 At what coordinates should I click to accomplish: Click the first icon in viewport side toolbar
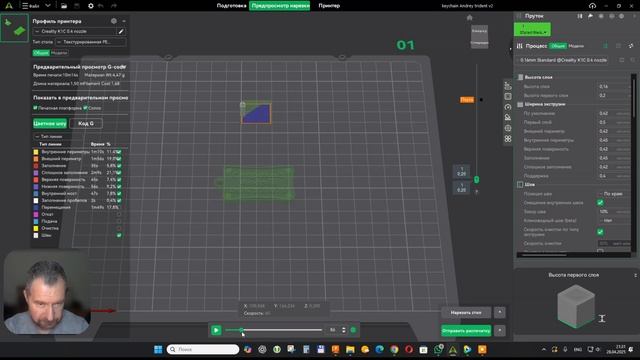click(x=508, y=86)
